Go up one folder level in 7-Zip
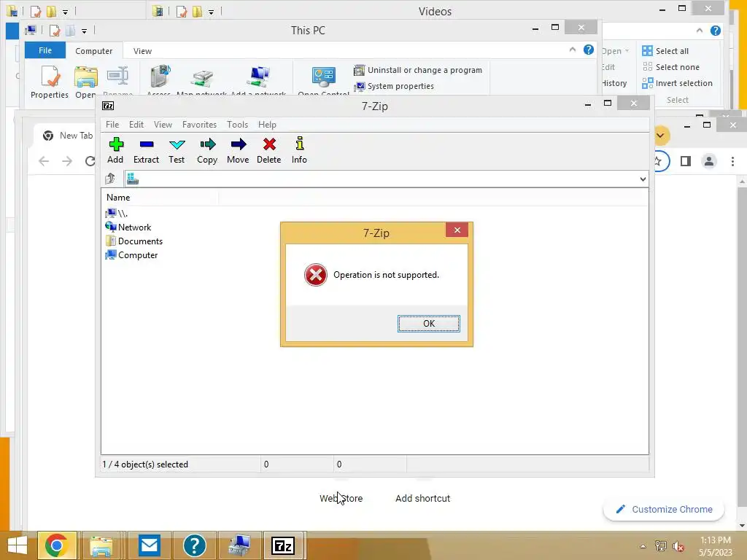 110,179
